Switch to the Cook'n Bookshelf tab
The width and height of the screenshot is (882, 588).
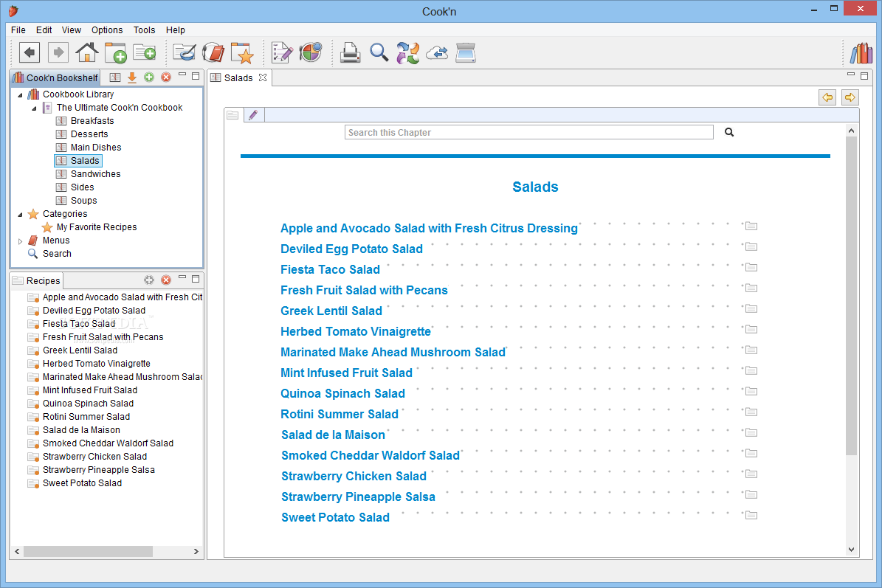56,77
